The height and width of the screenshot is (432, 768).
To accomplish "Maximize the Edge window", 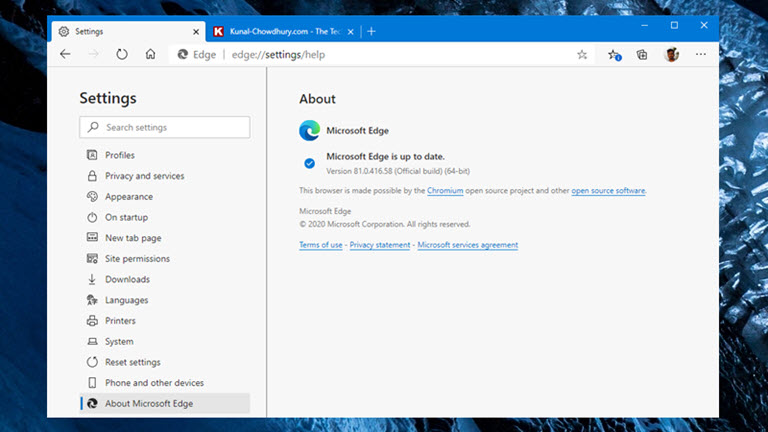I will 674,25.
